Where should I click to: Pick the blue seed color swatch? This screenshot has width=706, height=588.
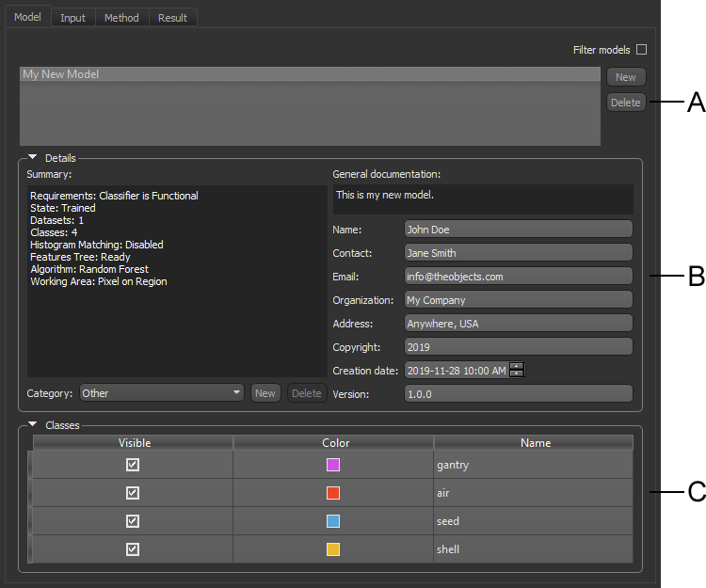[x=333, y=521]
